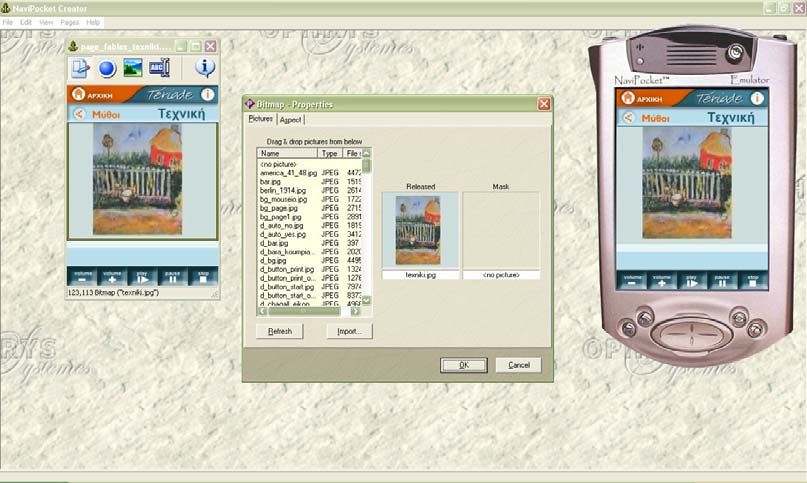Switch to the Aspect tab
Image resolution: width=807 pixels, height=483 pixels.
291,119
